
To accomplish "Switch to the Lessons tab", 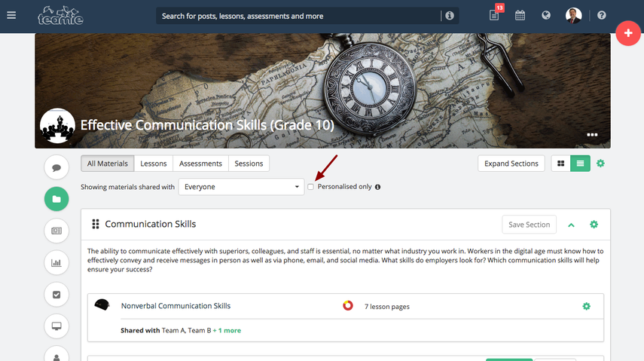I will click(154, 164).
